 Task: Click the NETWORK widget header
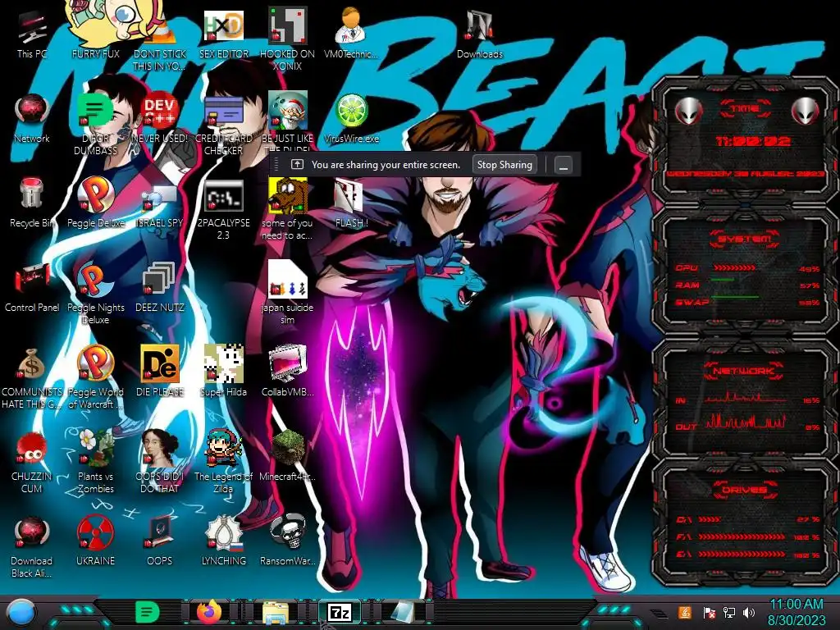tap(745, 370)
